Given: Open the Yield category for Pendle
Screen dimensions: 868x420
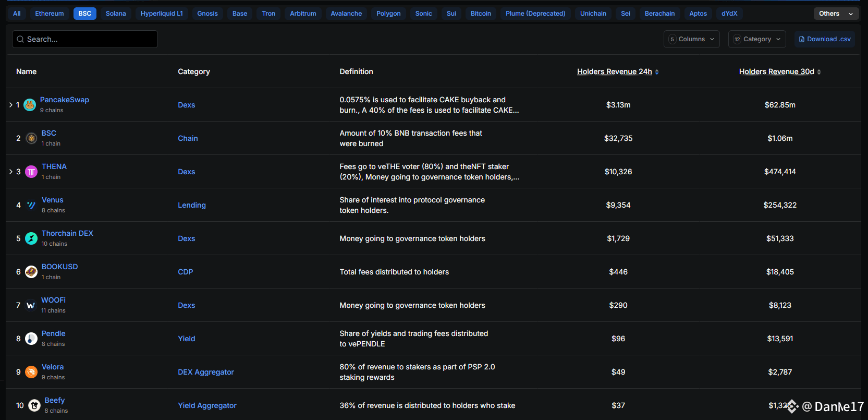Looking at the screenshot, I should (187, 339).
